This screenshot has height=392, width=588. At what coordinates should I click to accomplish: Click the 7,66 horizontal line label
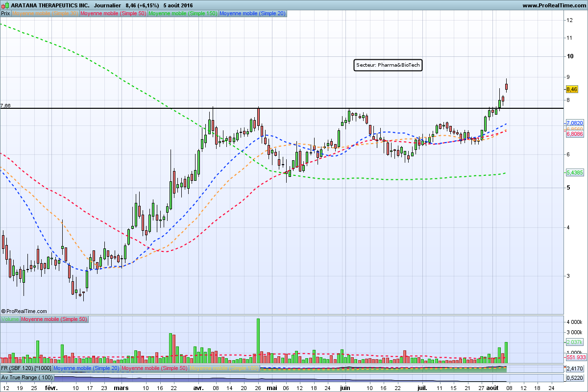(5, 105)
